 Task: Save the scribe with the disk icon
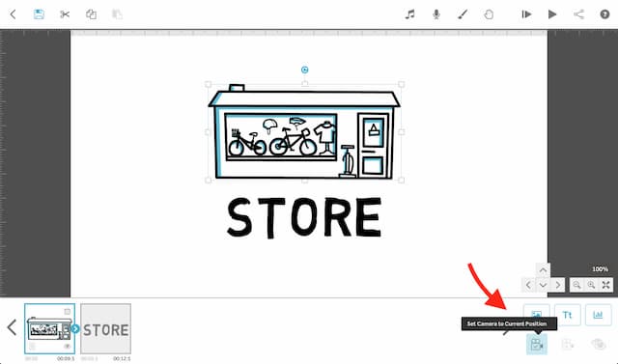click(39, 14)
